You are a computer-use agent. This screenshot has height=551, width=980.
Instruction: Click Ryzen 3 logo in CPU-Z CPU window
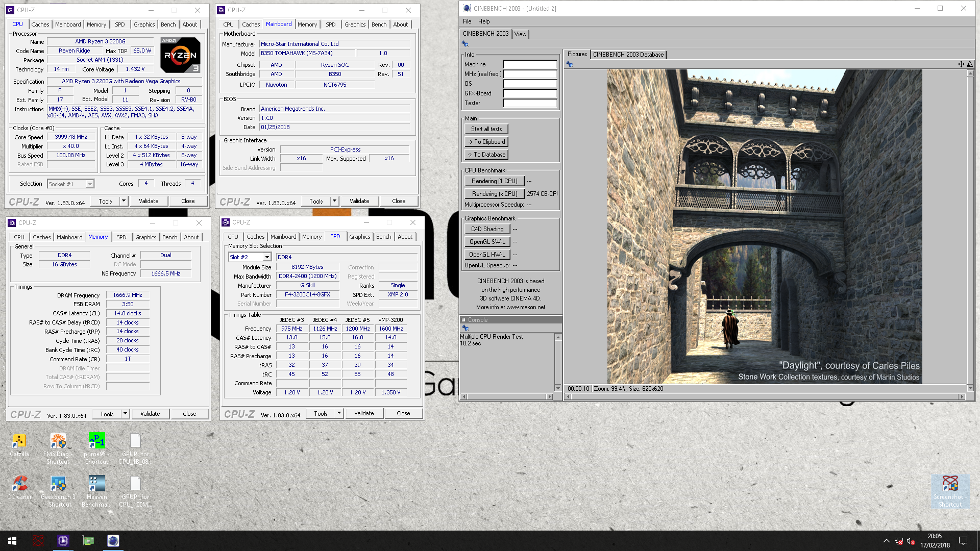(x=180, y=55)
